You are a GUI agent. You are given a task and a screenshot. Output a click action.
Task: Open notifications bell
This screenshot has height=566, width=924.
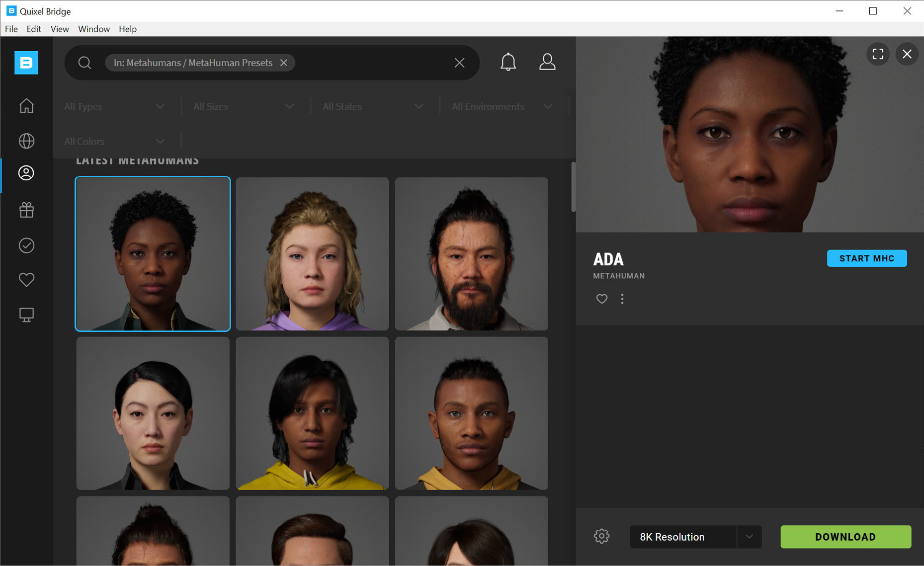pos(508,62)
